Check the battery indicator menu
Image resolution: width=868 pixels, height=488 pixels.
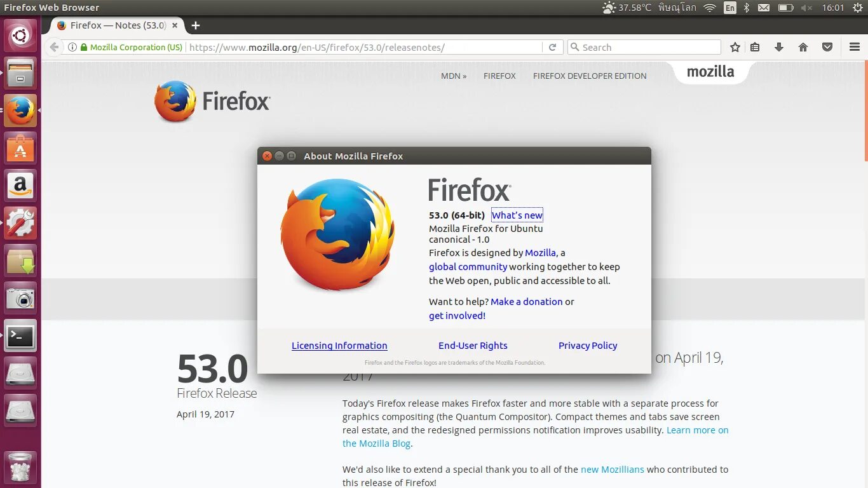click(x=786, y=8)
